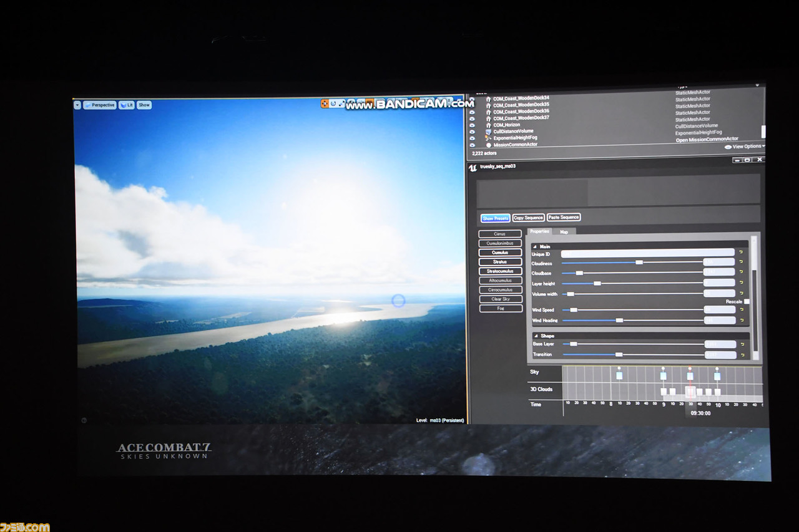Reset Base Layer with its yellow arrow
Screen dimensions: 799x532
pyautogui.click(x=742, y=344)
